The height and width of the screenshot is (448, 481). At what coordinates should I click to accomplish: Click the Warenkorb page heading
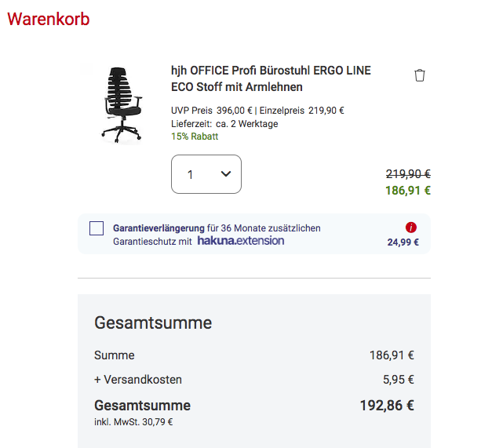tap(49, 19)
